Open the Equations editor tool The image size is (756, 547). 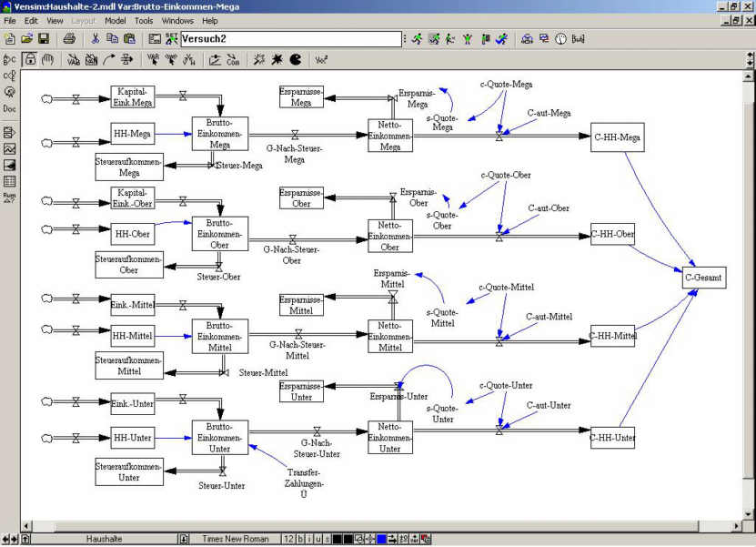point(321,60)
